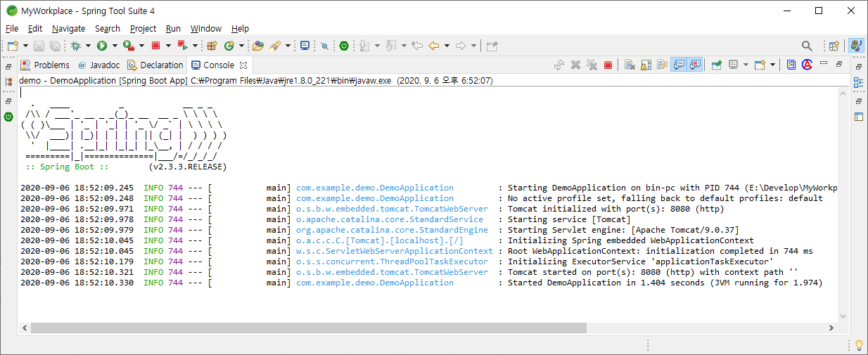Viewport: 868px width, 355px height.
Task: Click the lightbulb icon in status bar
Action: 859,345
